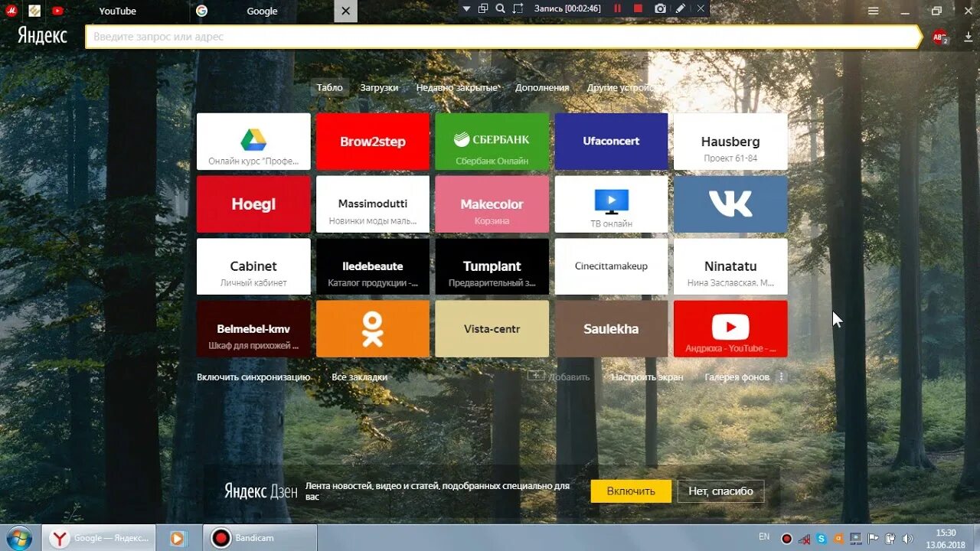Image resolution: width=980 pixels, height=551 pixels.
Task: Click Включить синхронизацию link
Action: click(x=253, y=377)
